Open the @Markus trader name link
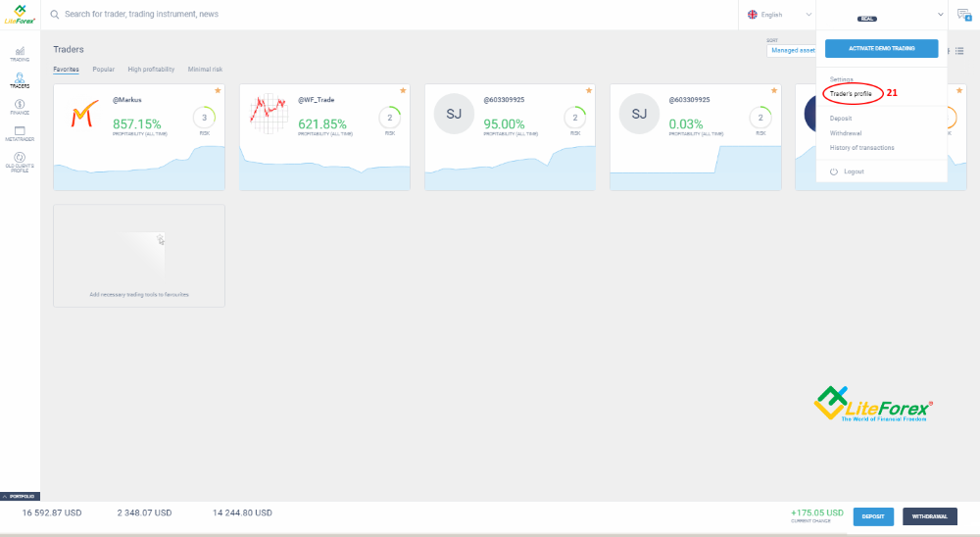980x537 pixels. coord(126,100)
